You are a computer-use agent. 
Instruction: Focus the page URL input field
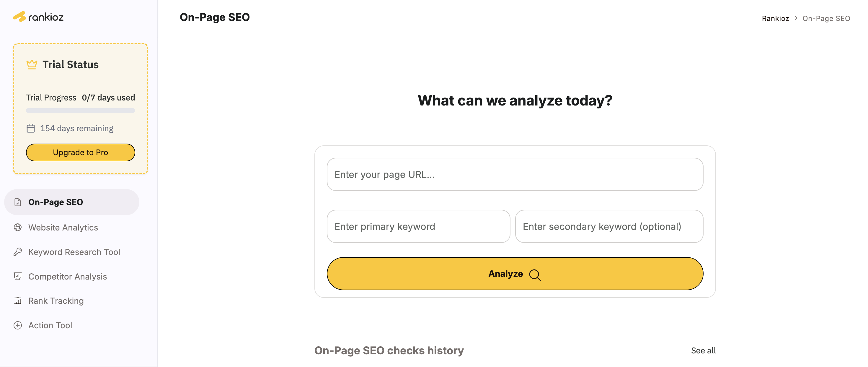515,174
